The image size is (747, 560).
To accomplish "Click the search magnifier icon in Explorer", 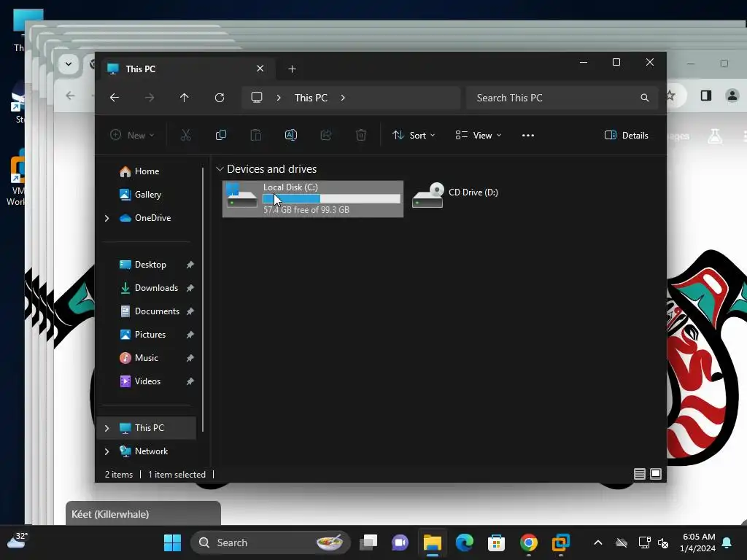I will 645,98.
